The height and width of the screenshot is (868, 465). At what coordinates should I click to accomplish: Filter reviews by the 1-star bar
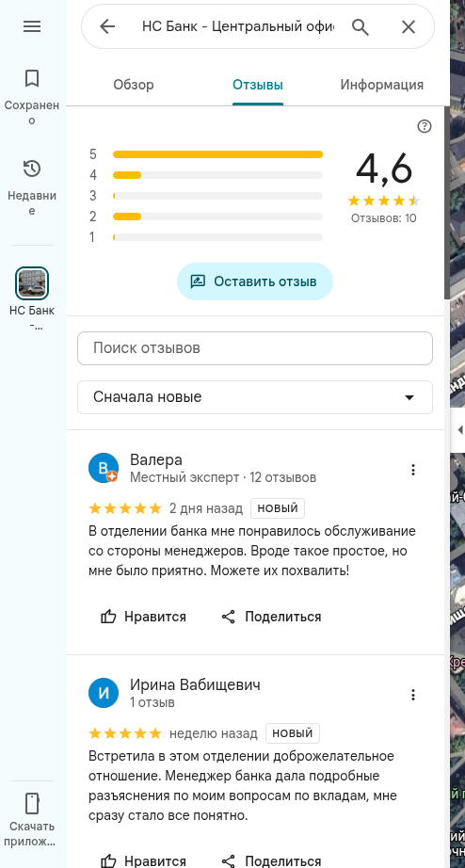(x=206, y=237)
